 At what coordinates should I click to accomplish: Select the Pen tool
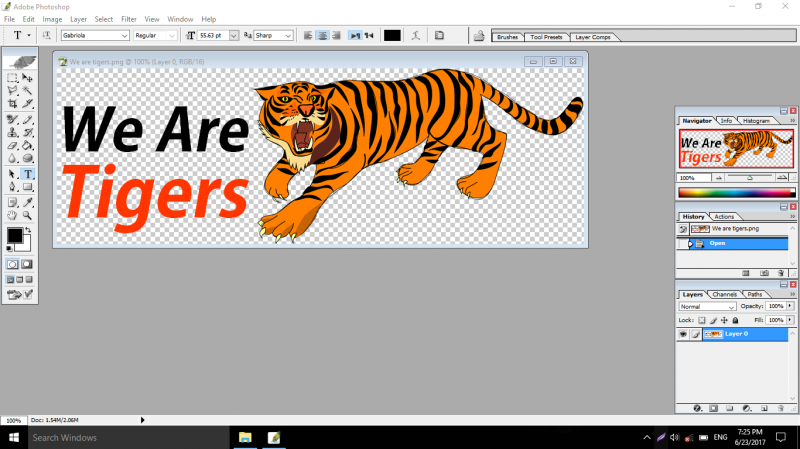(x=12, y=187)
